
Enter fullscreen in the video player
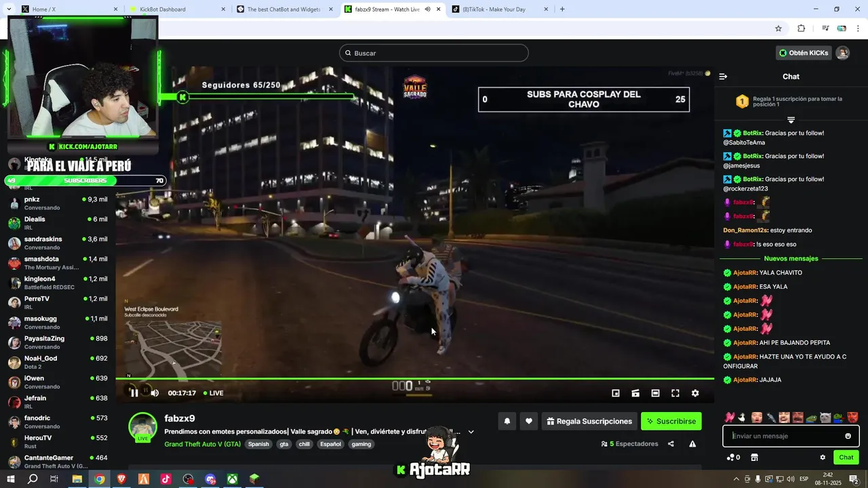click(675, 393)
